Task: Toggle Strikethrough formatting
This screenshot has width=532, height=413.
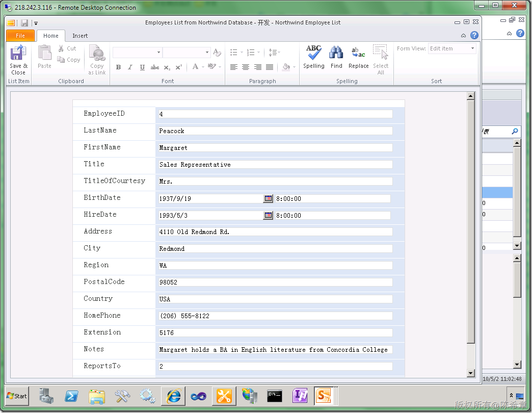Action: pyautogui.click(x=155, y=67)
